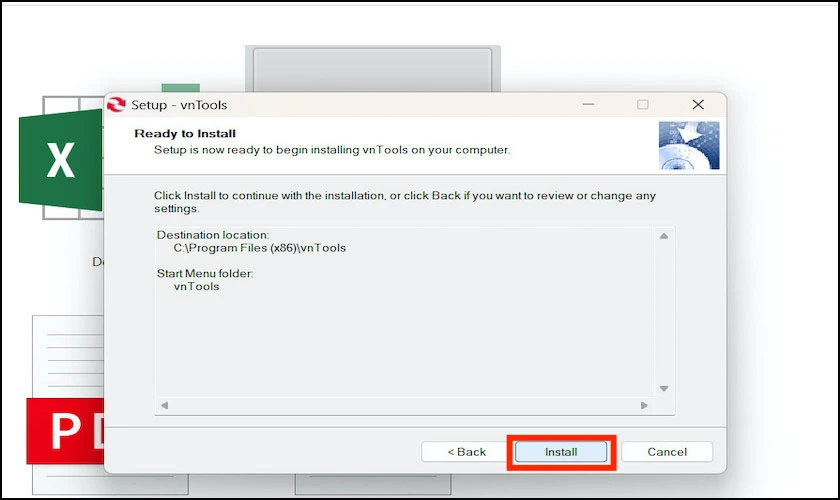
Task: Close the Setup - vnTools window
Action: click(698, 105)
